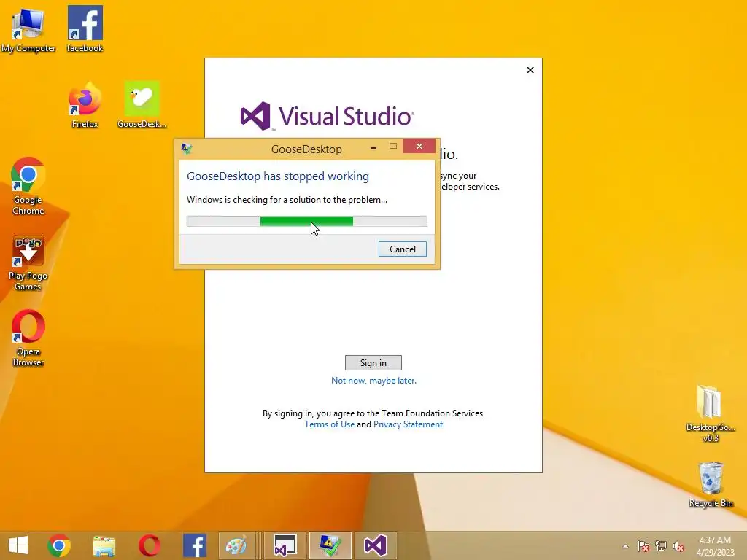Click the Visual Studio logo

pos(327,116)
